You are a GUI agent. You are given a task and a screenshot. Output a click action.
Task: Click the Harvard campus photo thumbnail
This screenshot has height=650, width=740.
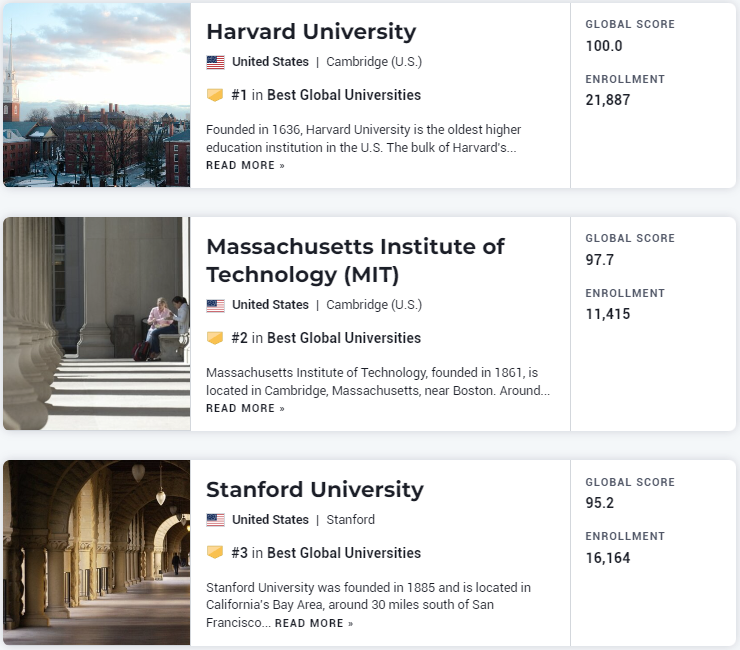pyautogui.click(x=97, y=95)
